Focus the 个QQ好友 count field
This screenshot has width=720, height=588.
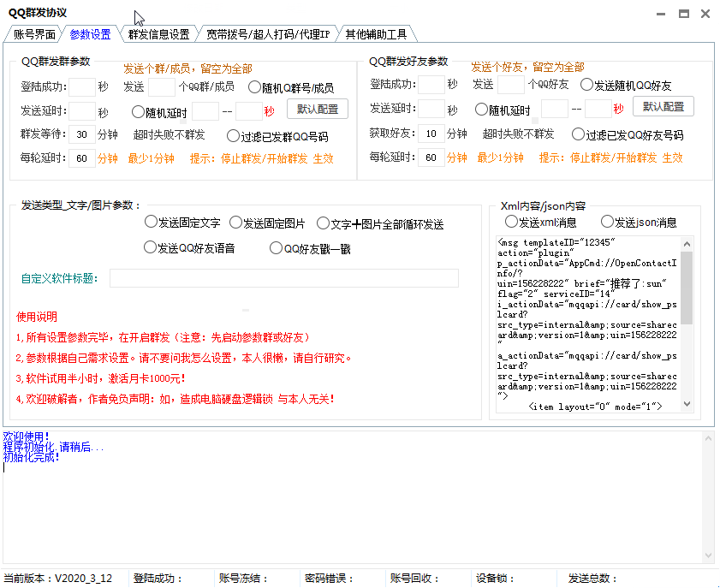[x=511, y=85]
